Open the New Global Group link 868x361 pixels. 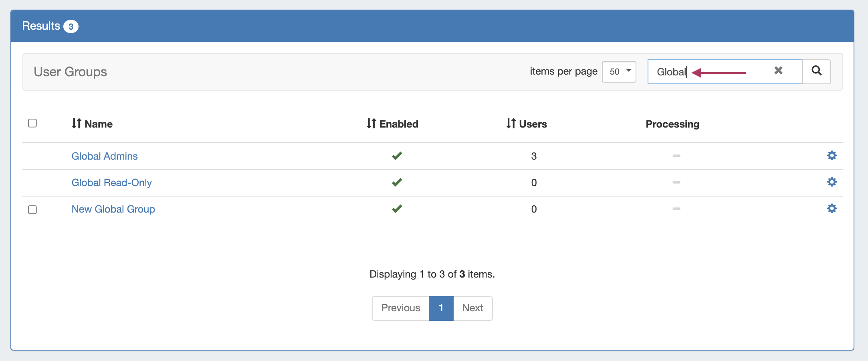[113, 209]
